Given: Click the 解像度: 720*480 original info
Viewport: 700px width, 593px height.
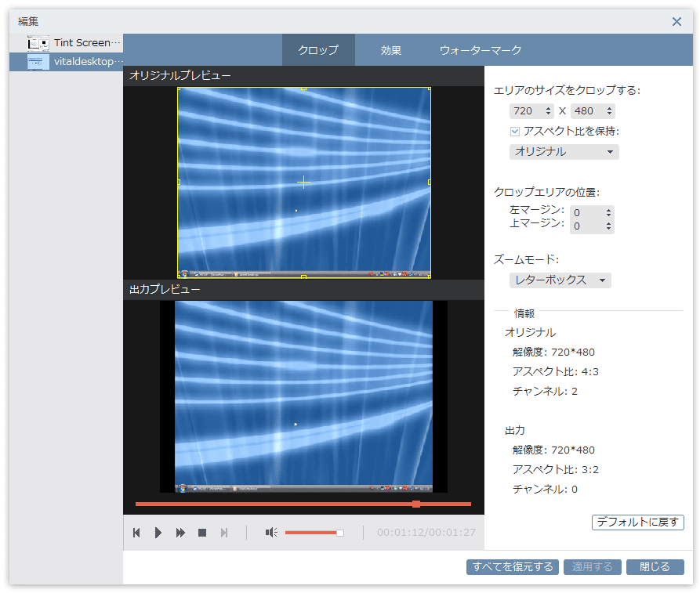Looking at the screenshot, I should 553,352.
